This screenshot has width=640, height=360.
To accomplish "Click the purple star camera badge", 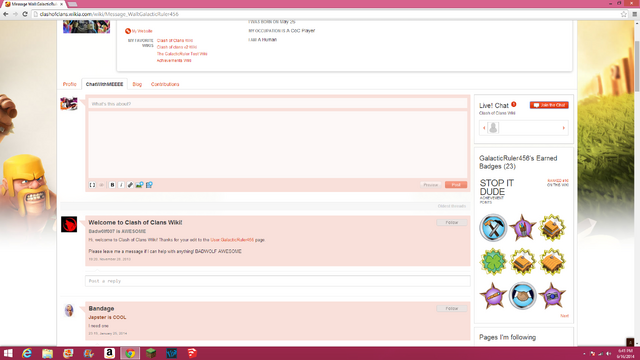I will point(552,296).
